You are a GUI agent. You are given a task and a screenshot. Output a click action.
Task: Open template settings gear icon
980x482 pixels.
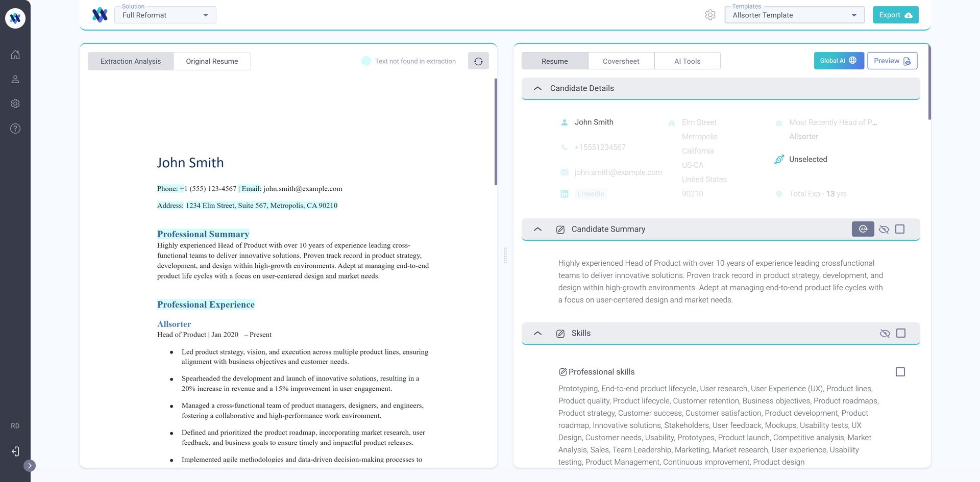click(710, 15)
